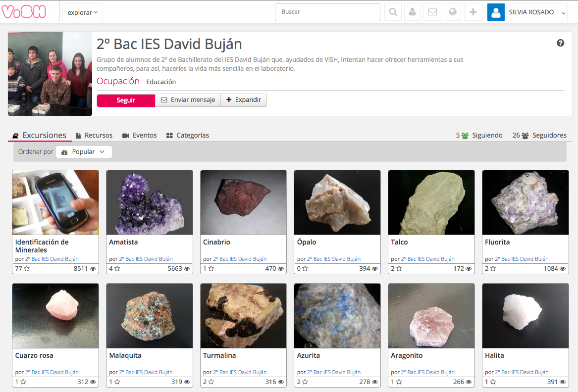Star the Cuarzo rosa excursion
Viewport: 578px width, 392px height.
coord(23,382)
